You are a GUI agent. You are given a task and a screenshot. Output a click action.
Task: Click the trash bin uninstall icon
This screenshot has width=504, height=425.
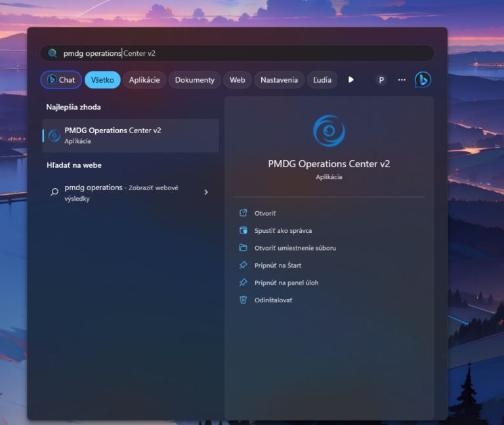click(x=243, y=300)
